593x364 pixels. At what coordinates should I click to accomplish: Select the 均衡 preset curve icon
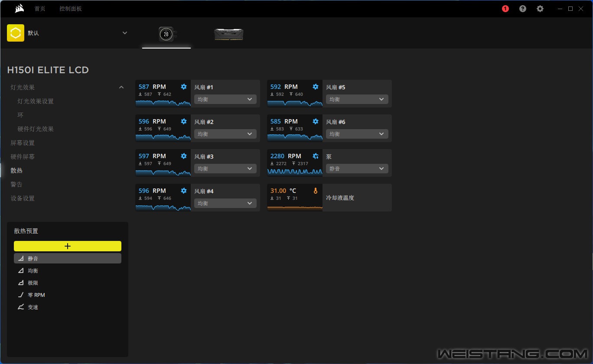coord(21,270)
